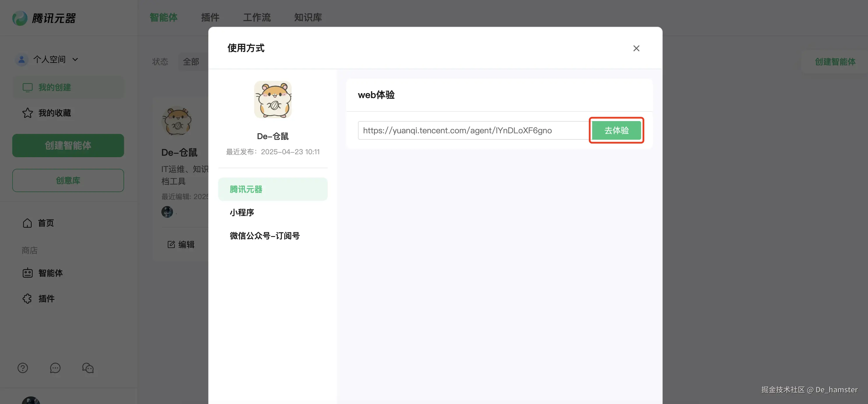
Task: Select the 腾讯元器 usage option
Action: (x=273, y=189)
